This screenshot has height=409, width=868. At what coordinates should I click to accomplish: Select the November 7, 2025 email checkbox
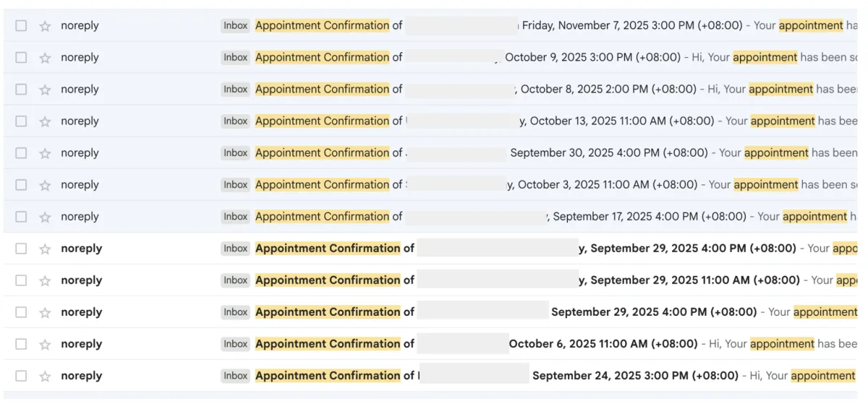tap(21, 26)
